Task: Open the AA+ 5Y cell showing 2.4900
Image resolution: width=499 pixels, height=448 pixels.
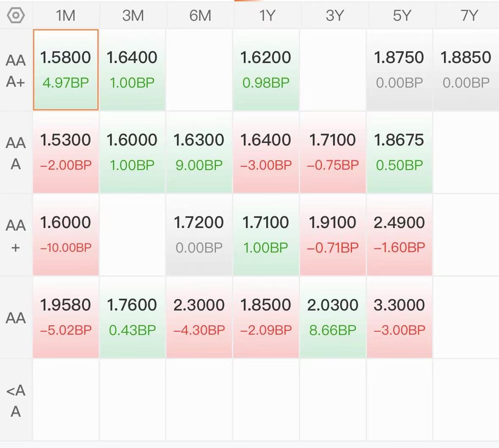Action: [x=400, y=235]
